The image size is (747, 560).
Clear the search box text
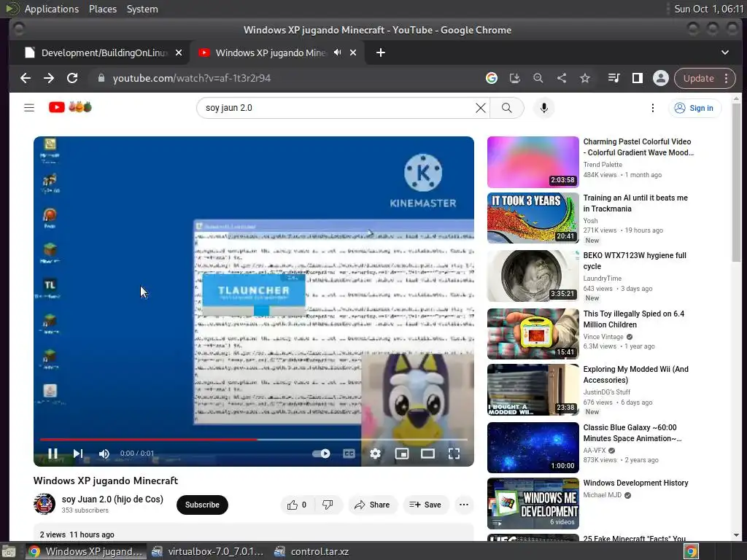(481, 108)
